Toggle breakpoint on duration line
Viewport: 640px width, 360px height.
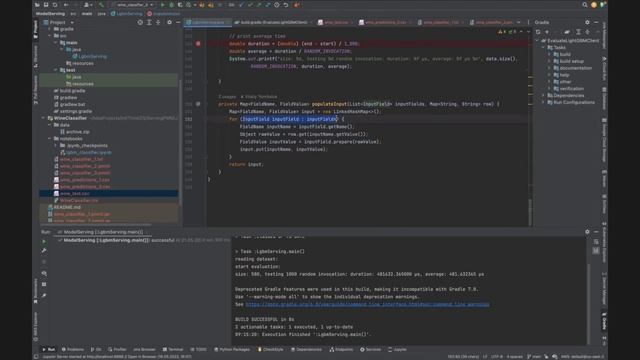[198, 43]
